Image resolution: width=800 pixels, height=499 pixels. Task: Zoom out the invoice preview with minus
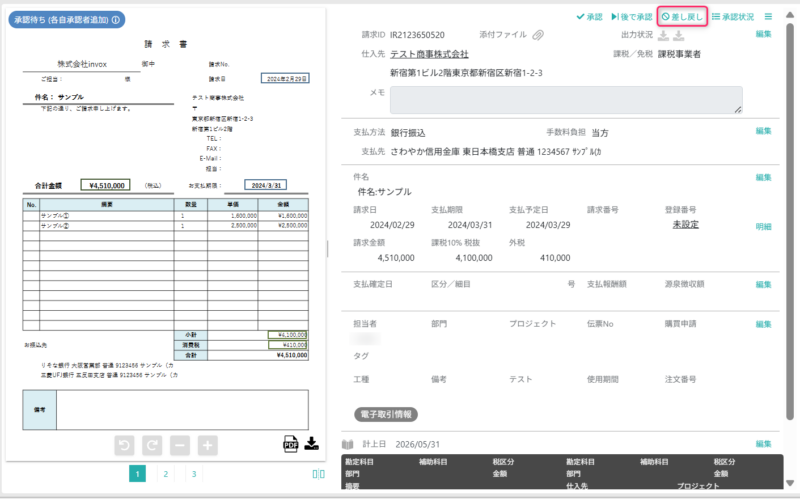click(180, 445)
